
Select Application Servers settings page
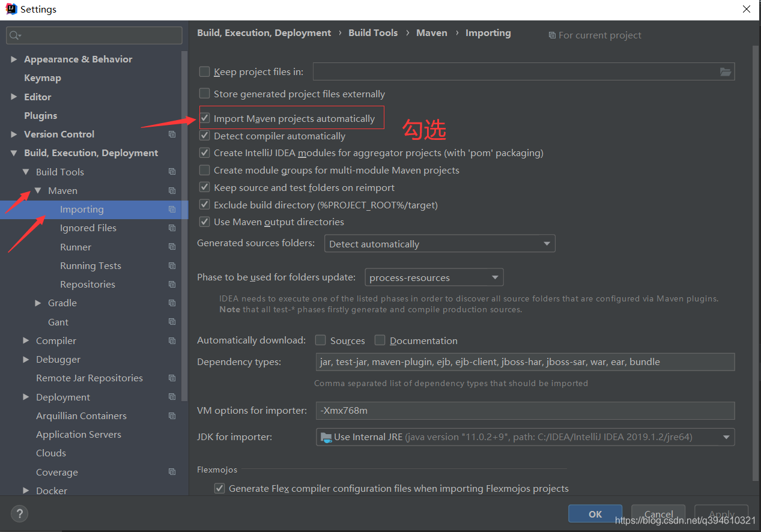pos(78,435)
